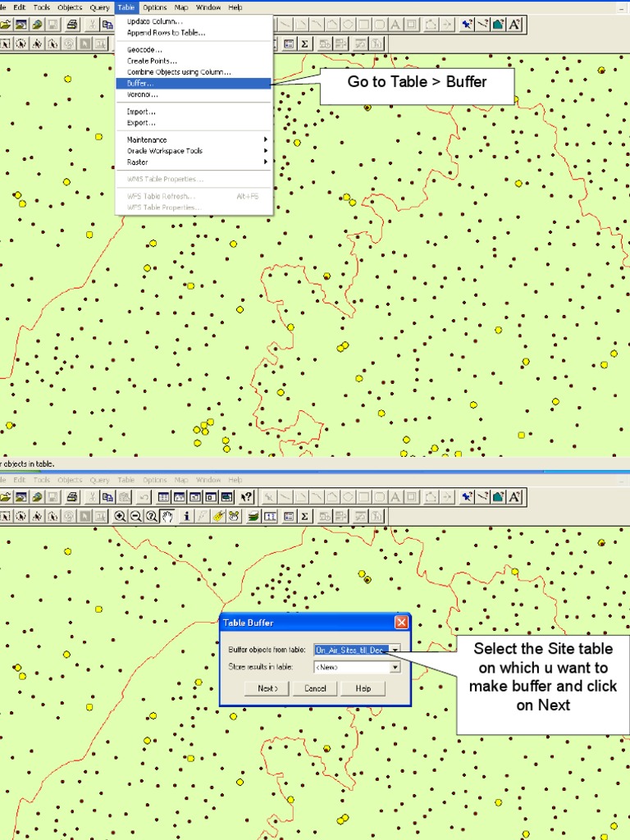
Task: Select Create Points... menu entry
Action: (x=194, y=61)
